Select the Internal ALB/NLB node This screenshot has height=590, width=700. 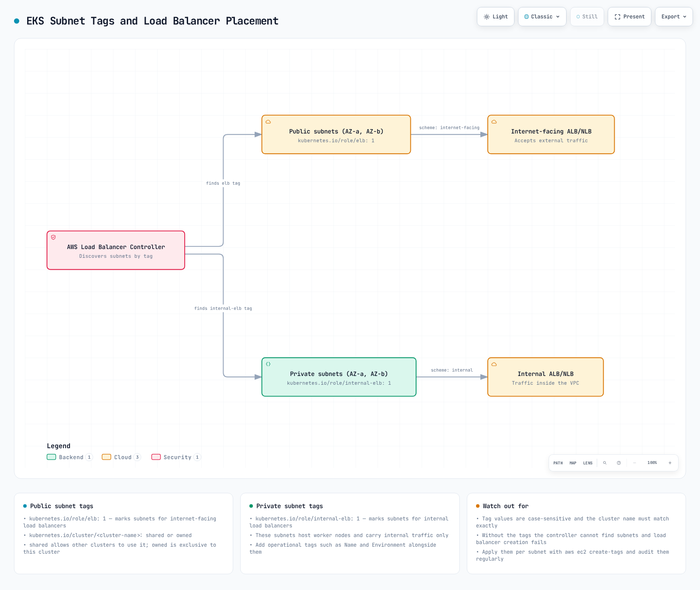click(x=545, y=377)
